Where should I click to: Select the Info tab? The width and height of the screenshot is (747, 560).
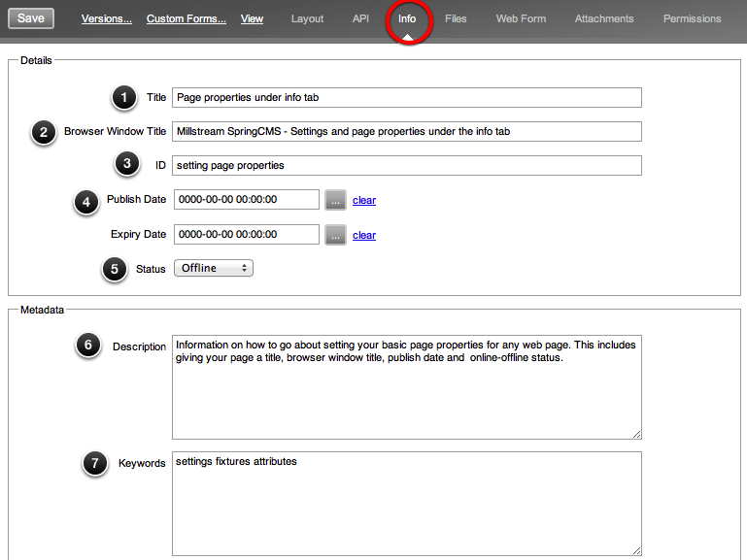click(407, 18)
